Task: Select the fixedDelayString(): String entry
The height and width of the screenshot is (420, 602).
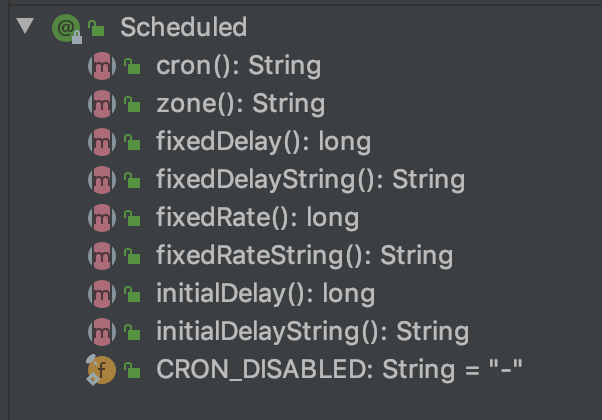Action: 310,180
